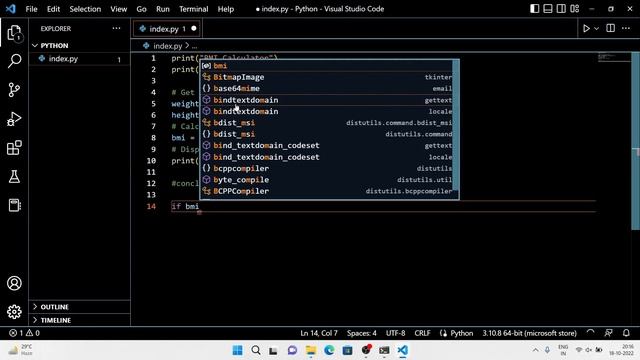The width and height of the screenshot is (640, 360).
Task: Change the CRLF end of line sequence
Action: pos(422,333)
